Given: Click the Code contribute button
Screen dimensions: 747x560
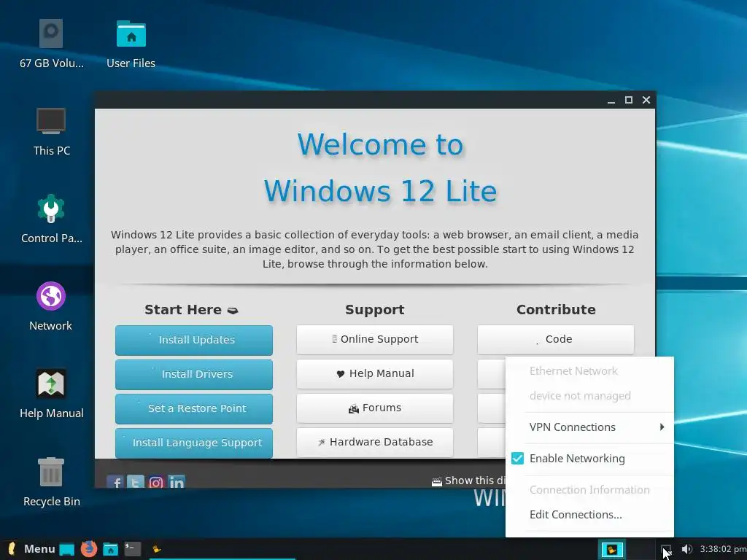Looking at the screenshot, I should click(555, 339).
